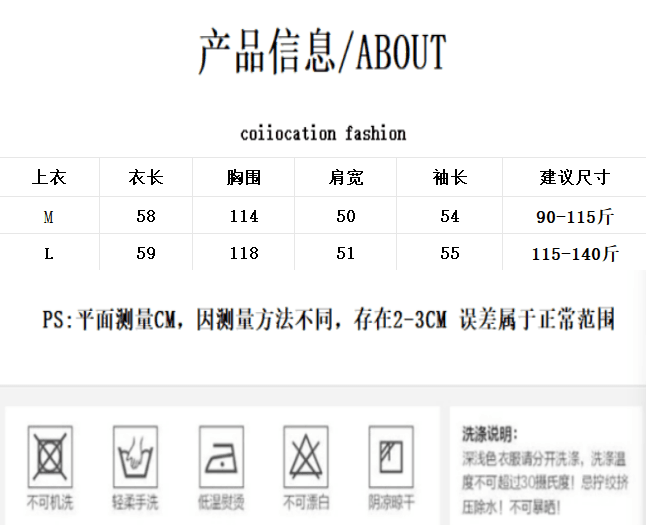Click the 胸围 column header
Screen dimensions: 646x525
[x=244, y=178]
